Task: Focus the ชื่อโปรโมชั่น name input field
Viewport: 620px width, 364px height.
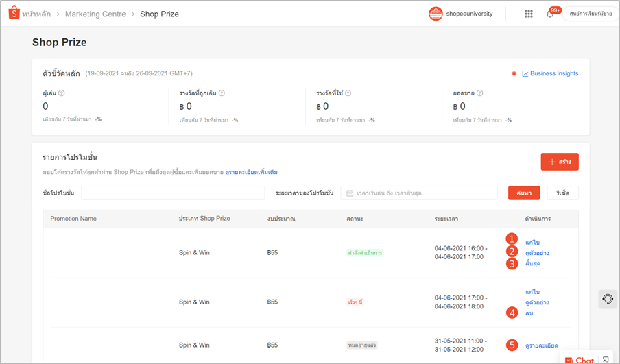Action: point(173,193)
